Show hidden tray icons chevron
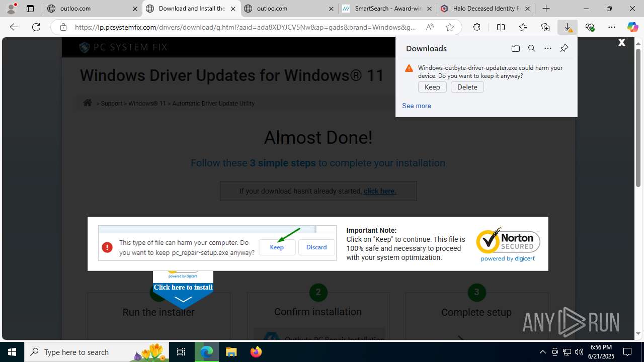This screenshot has width=644, height=362. tap(542, 352)
